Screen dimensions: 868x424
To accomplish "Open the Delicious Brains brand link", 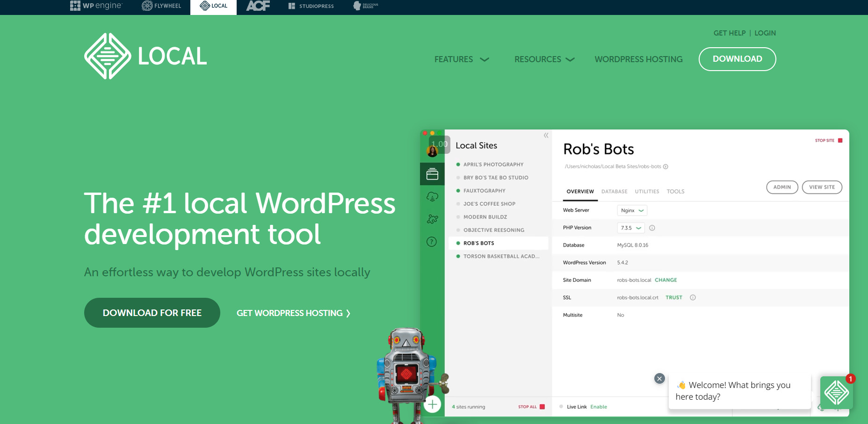I will pyautogui.click(x=366, y=6).
